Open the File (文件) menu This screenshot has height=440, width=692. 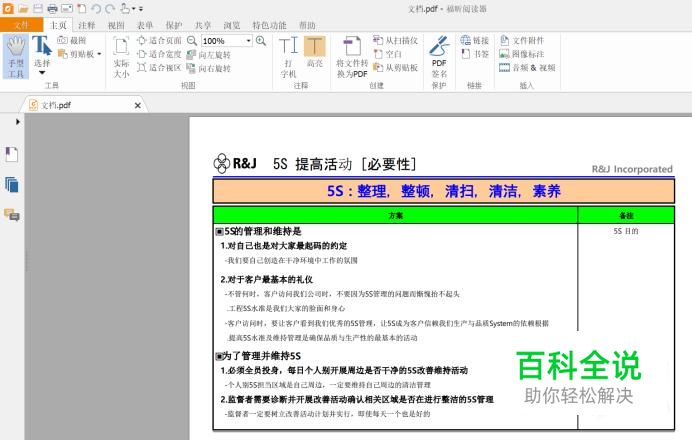[23, 24]
